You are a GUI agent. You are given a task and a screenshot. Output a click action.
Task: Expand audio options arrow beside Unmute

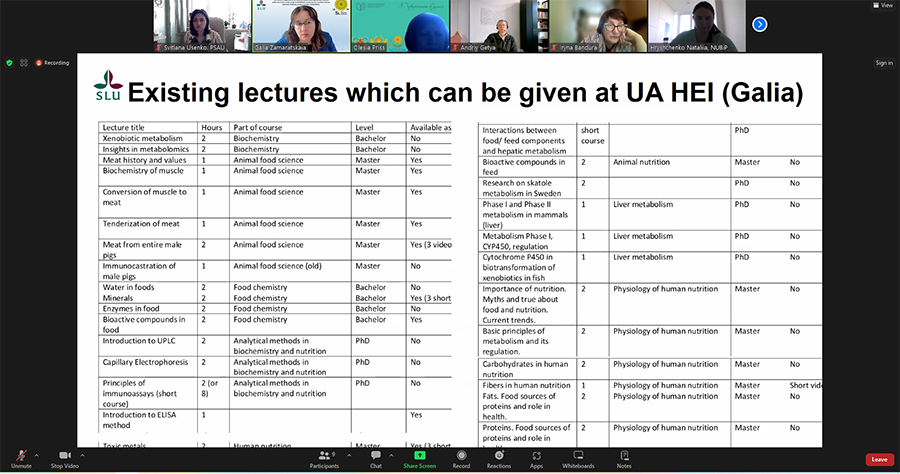click(x=37, y=456)
